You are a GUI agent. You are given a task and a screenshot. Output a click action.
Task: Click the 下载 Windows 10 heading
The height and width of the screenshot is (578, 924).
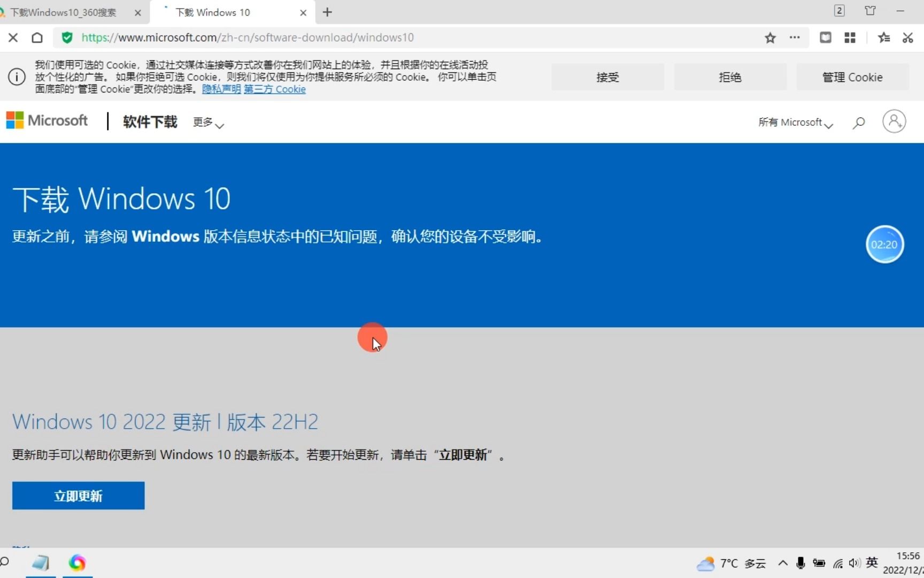(121, 199)
